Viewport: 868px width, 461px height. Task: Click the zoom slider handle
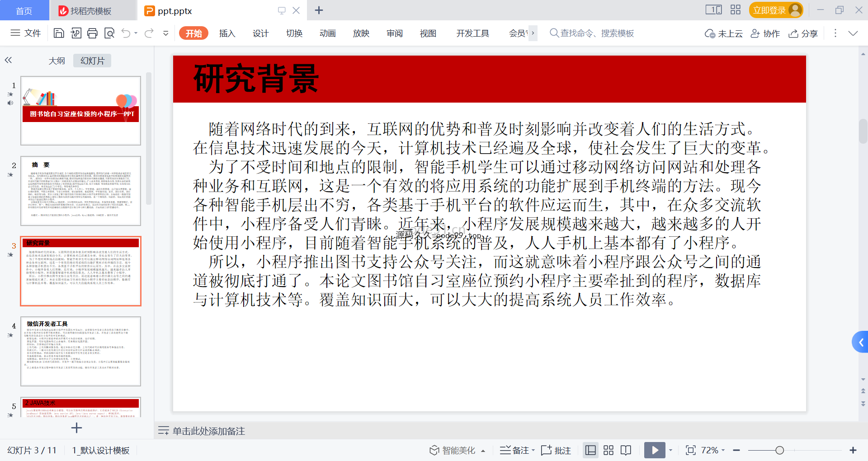pos(779,450)
